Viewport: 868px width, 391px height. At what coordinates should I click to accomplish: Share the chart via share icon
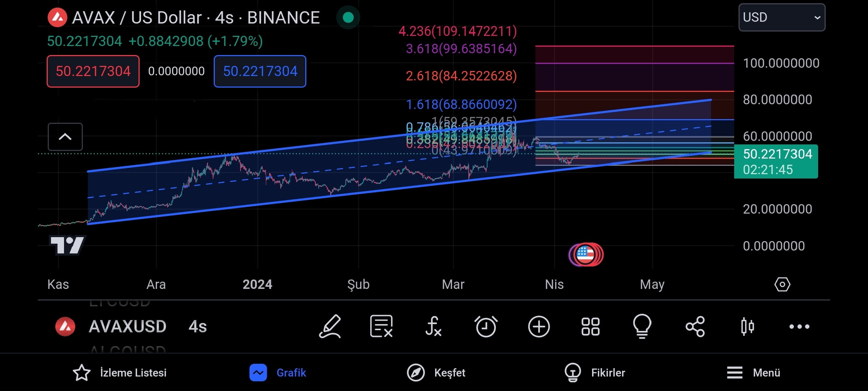click(x=695, y=326)
